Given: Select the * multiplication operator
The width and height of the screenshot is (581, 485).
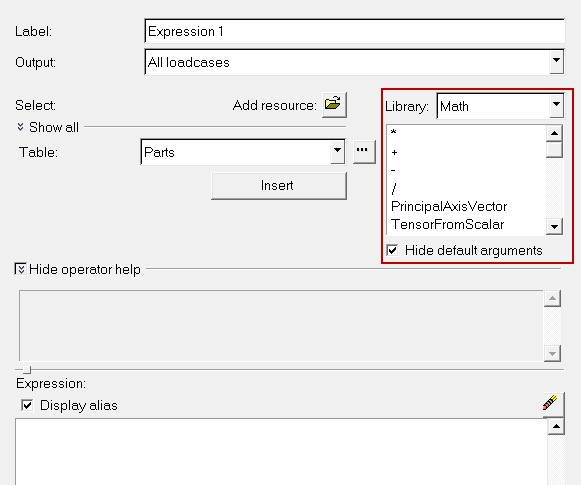Looking at the screenshot, I should click(x=394, y=133).
